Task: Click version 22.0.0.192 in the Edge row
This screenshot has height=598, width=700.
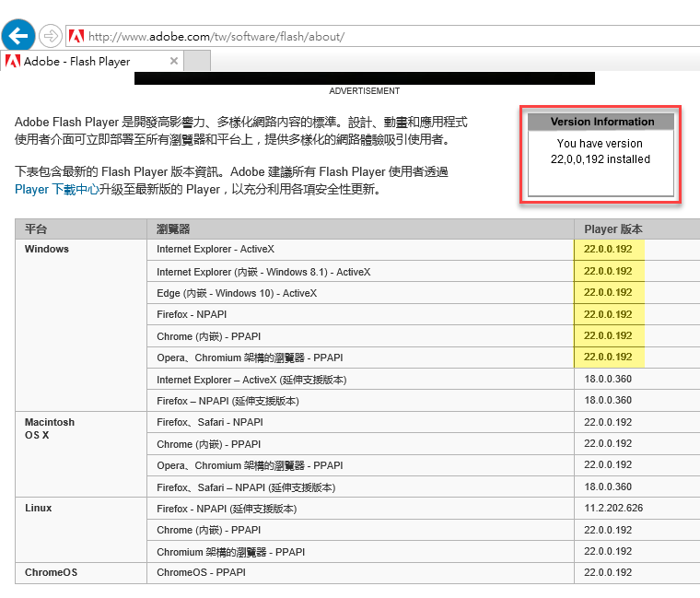Action: 608,292
